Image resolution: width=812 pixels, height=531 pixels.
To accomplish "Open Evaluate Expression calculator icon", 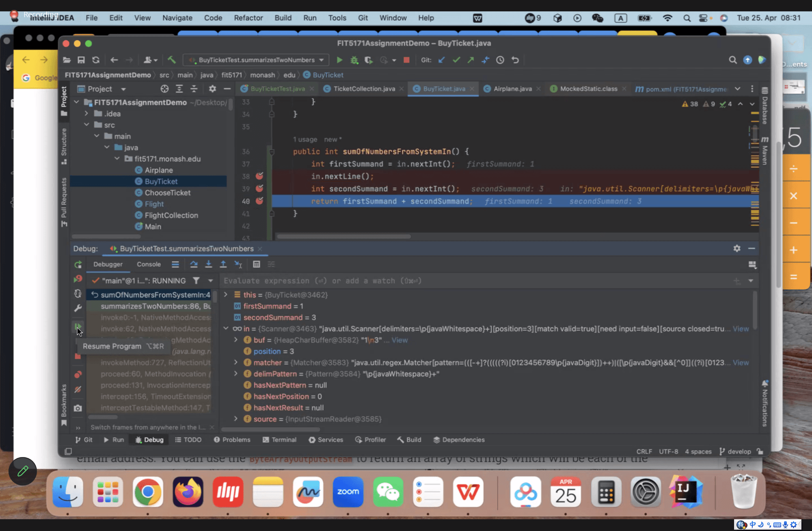I will pos(256,264).
